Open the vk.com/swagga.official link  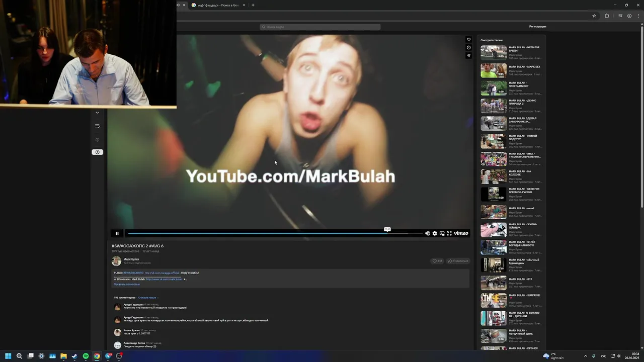[x=162, y=273]
